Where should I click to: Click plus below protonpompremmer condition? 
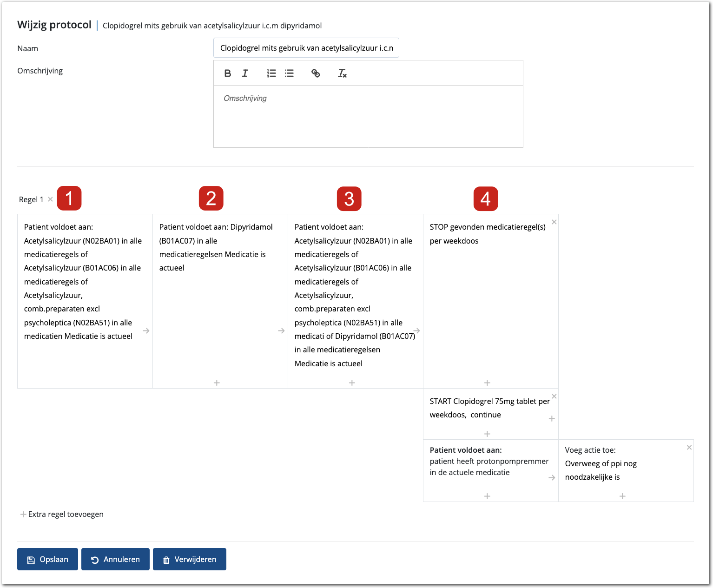[487, 496]
